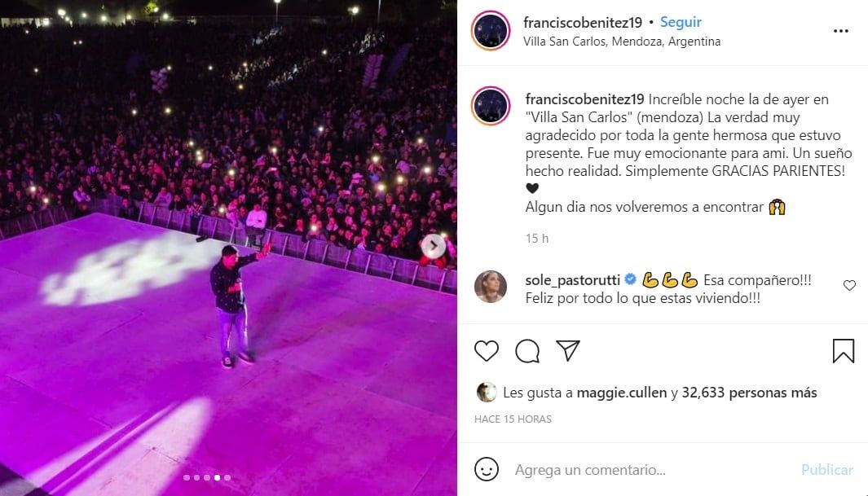Like the post with the heart icon
The height and width of the screenshot is (496, 868).
[486, 351]
